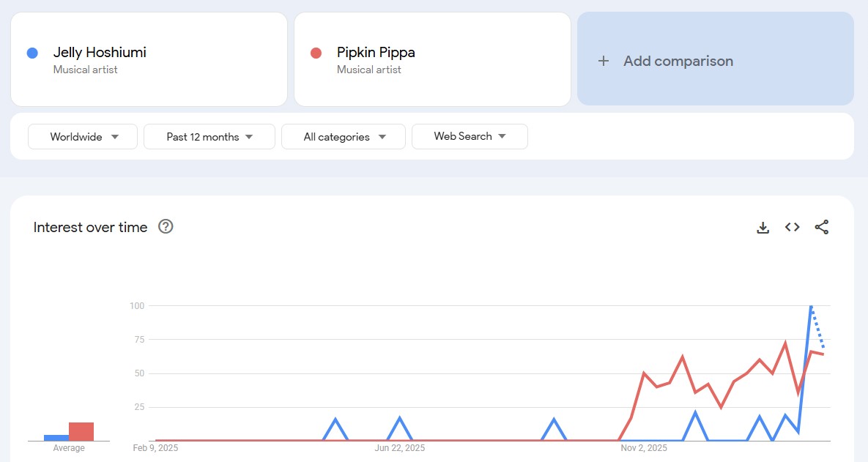The image size is (868, 462).
Task: Click the plus icon in Add comparison
Action: (604, 61)
